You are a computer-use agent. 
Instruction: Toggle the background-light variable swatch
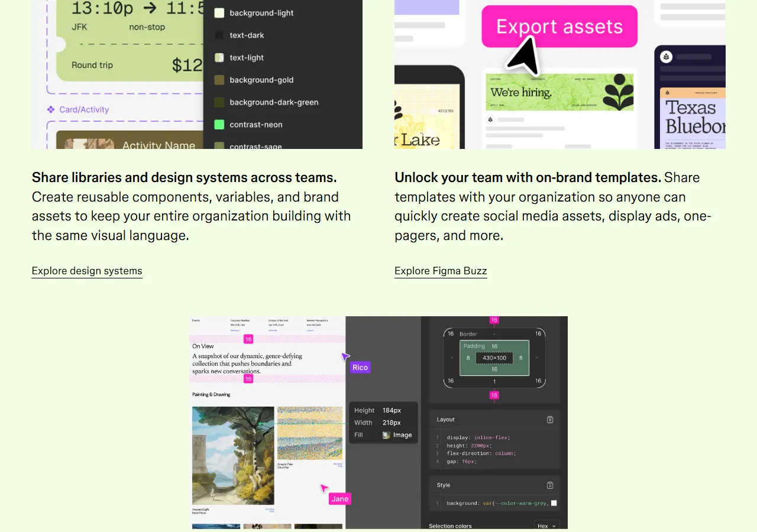point(219,12)
